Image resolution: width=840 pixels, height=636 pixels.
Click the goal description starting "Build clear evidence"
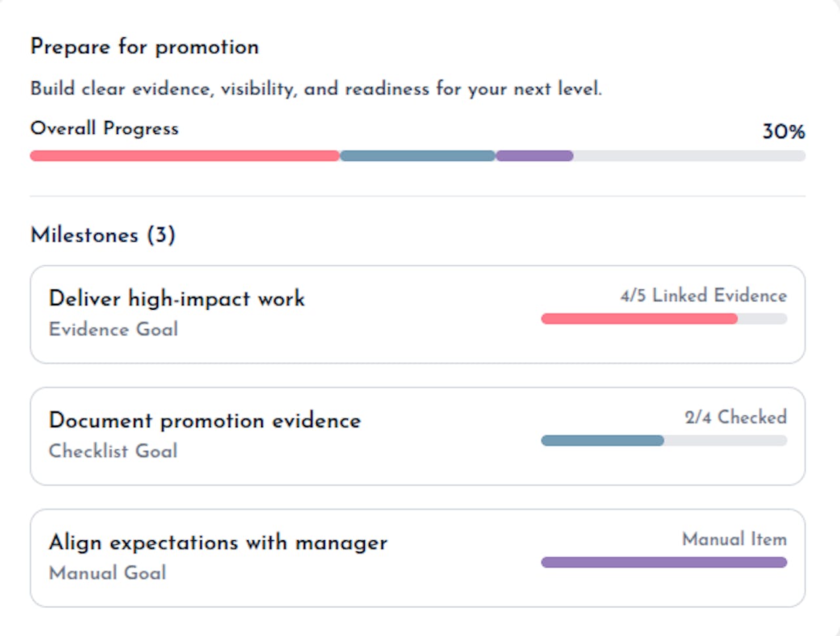click(x=316, y=89)
